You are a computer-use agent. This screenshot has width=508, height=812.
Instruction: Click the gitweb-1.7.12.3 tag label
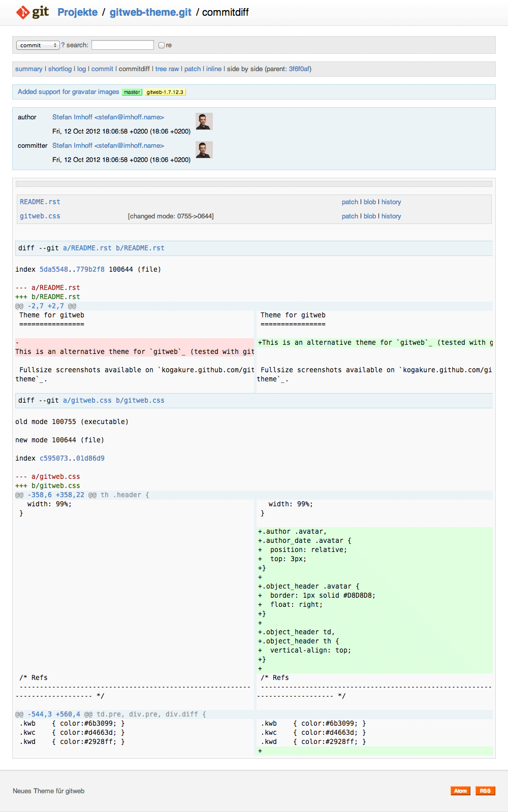165,92
